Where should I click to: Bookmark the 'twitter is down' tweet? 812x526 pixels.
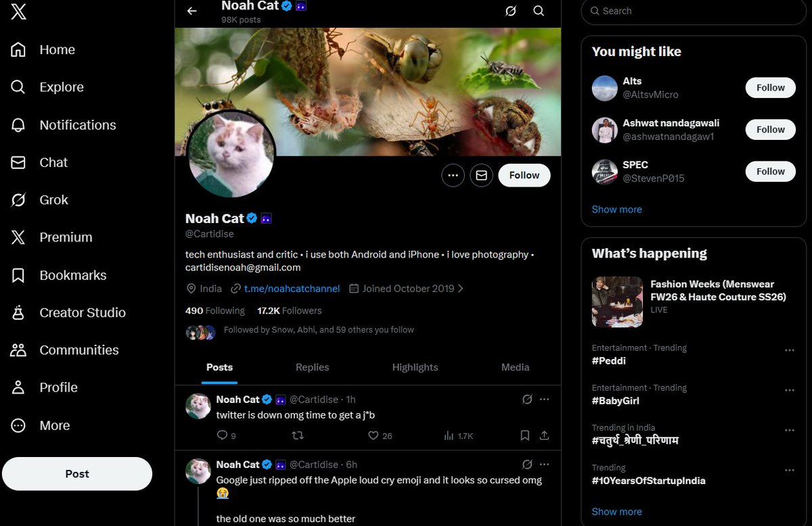click(525, 436)
